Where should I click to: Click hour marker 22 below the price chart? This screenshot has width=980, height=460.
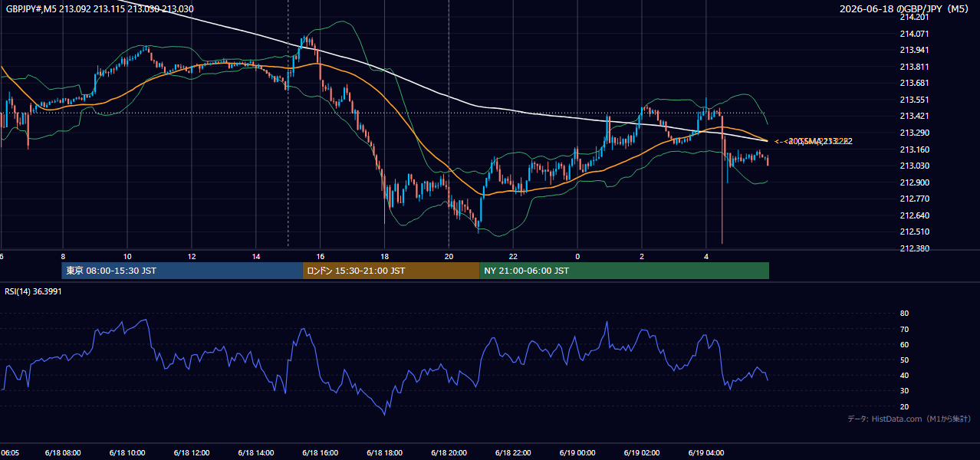(514, 256)
